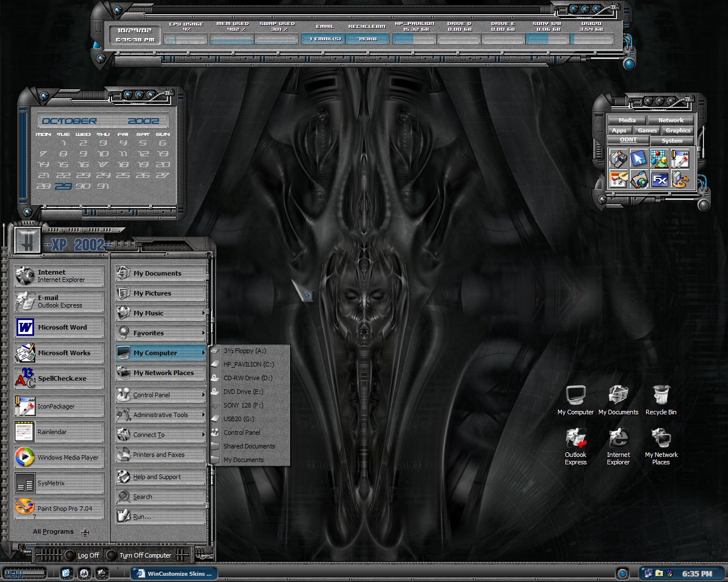
Task: Click the Fx icon in the dock
Action: (660, 179)
